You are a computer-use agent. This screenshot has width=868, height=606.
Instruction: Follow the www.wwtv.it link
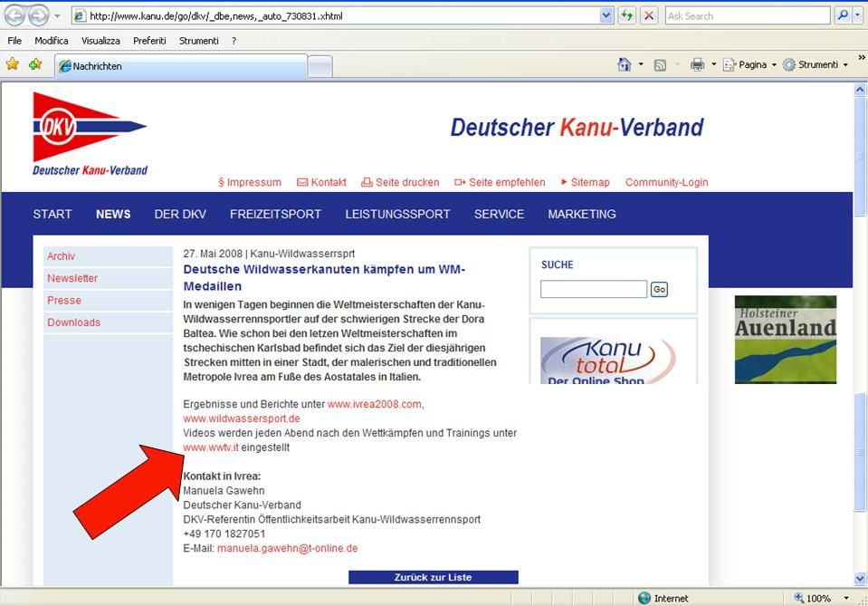pos(211,447)
